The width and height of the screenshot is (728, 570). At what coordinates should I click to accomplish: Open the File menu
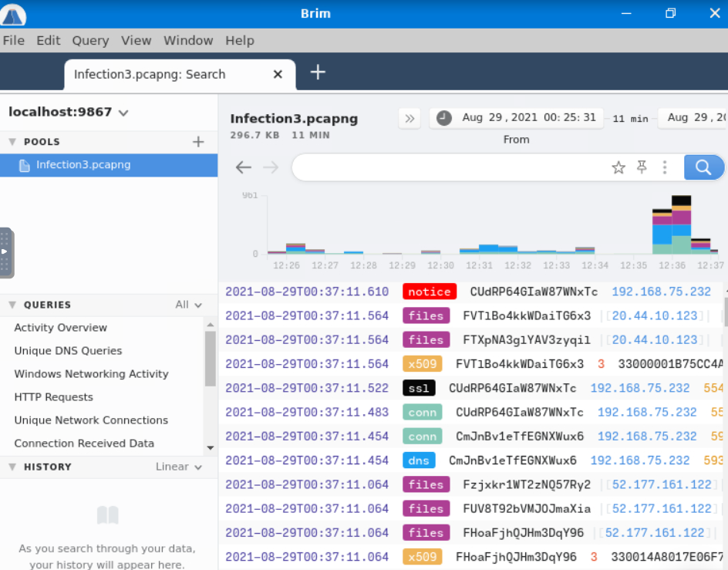click(13, 40)
